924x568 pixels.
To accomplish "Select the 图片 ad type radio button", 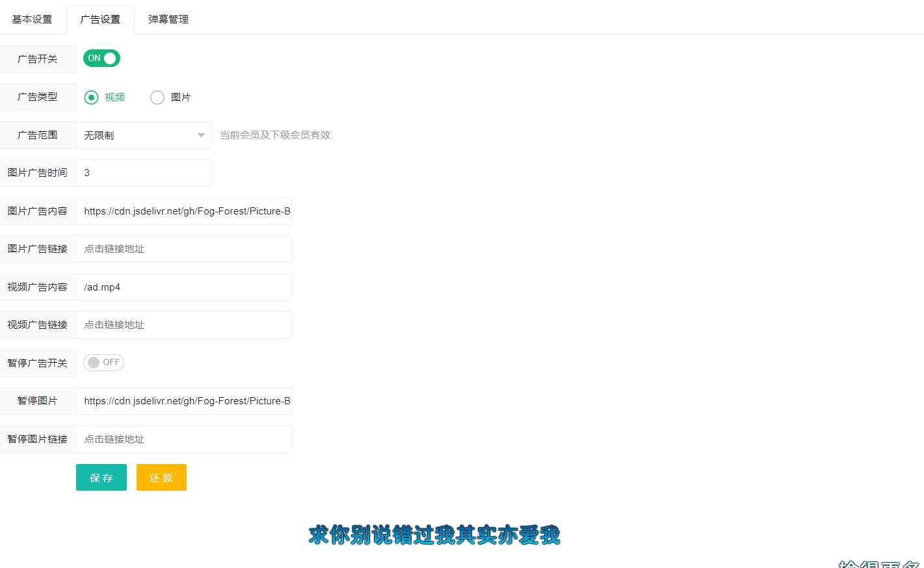I will coord(157,97).
